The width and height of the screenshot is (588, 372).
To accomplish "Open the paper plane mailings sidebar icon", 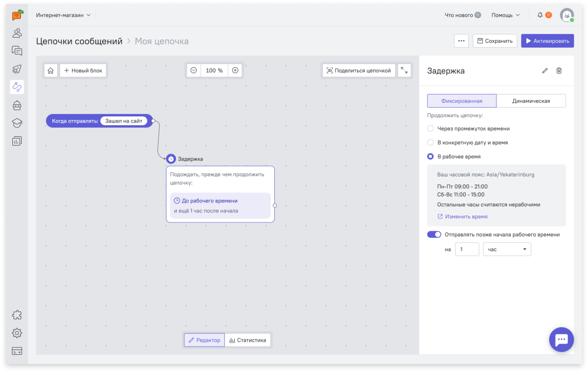I will [17, 69].
